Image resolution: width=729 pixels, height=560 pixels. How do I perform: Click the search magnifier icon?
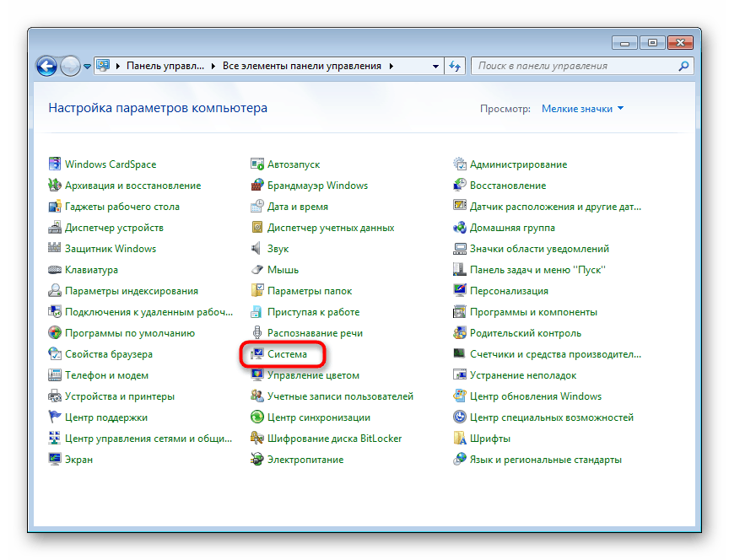(x=683, y=66)
